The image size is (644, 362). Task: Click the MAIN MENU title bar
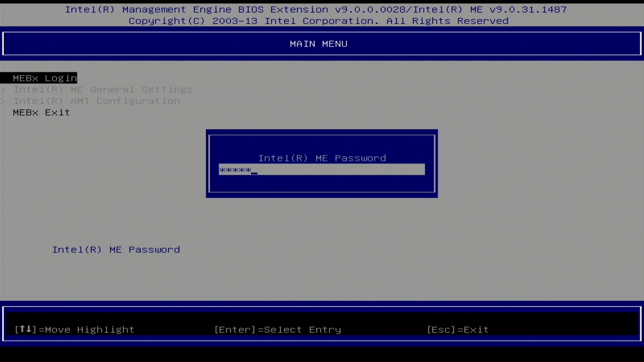[x=322, y=44]
